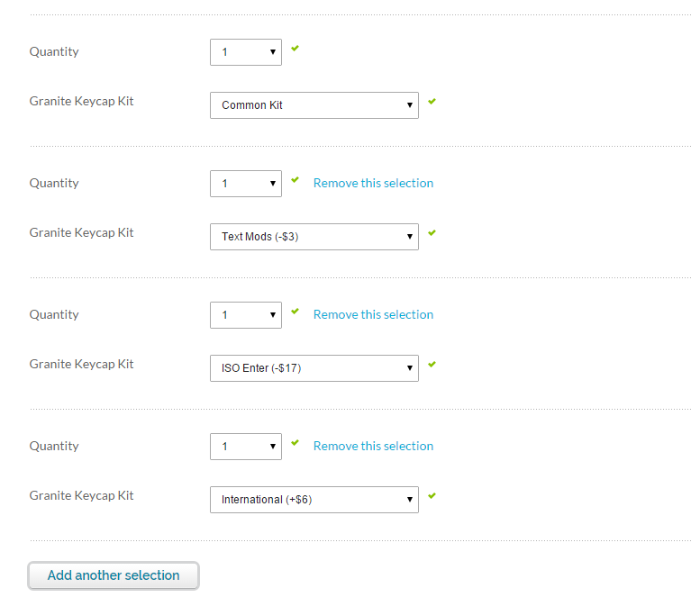Click the green checkmark beside Text Mods dropdown
Screen dimensions: 700x606
click(432, 233)
